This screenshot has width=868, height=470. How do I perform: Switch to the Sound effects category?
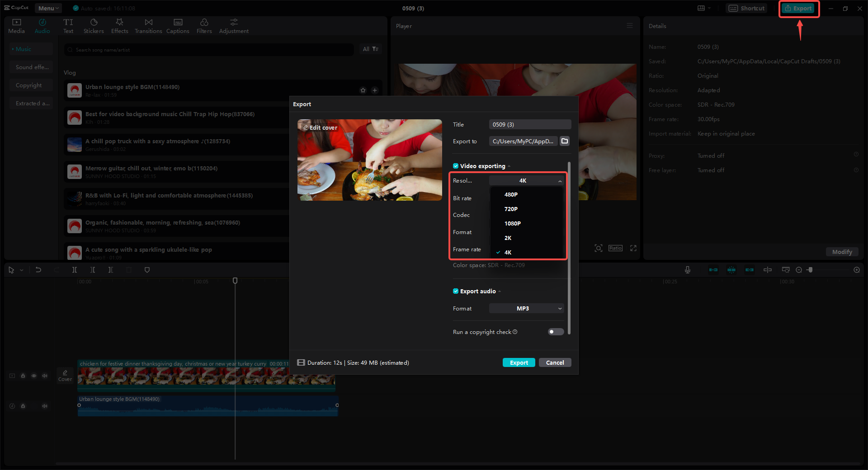coord(31,67)
